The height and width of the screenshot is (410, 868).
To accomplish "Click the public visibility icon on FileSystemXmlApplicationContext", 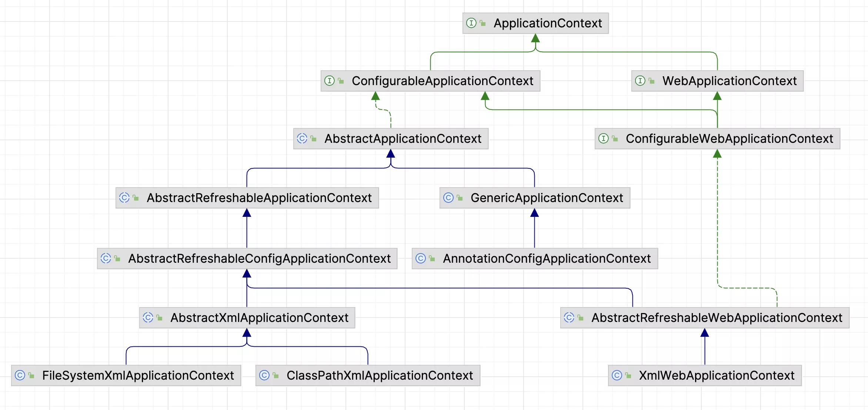I will [31, 376].
